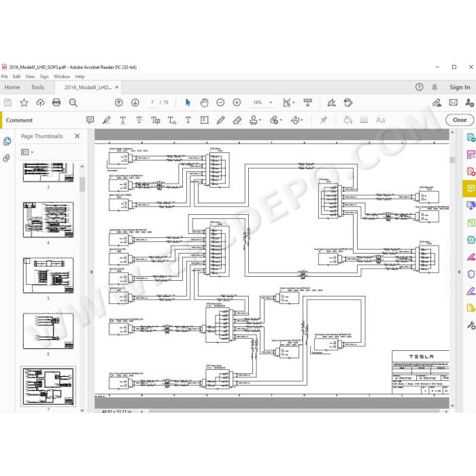Choose the Pencil drawing tool

221,120
